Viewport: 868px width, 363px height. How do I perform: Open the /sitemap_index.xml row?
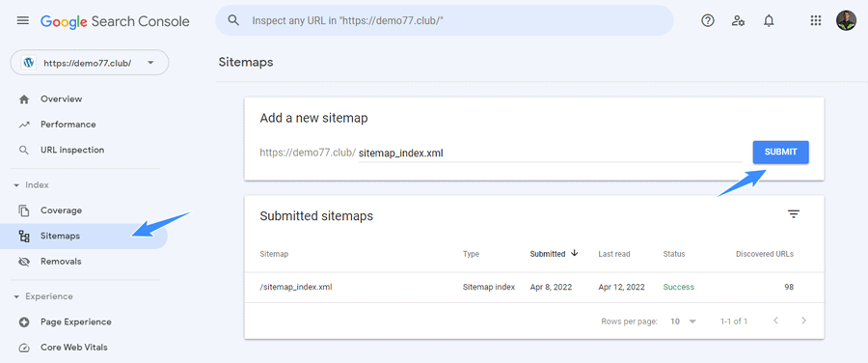(x=534, y=287)
